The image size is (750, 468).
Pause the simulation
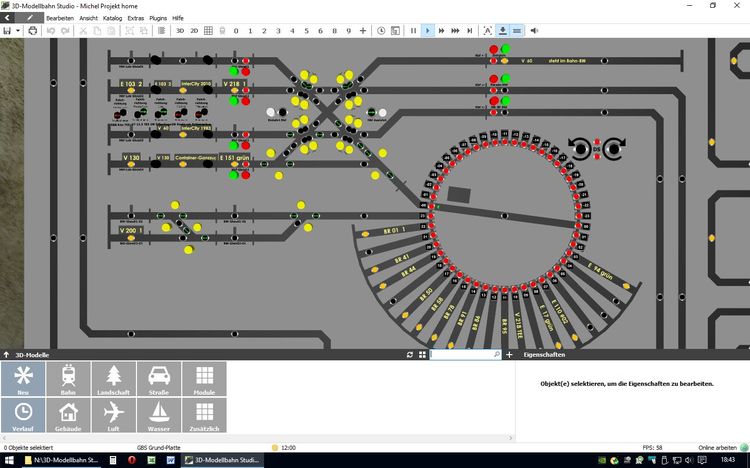pyautogui.click(x=413, y=31)
